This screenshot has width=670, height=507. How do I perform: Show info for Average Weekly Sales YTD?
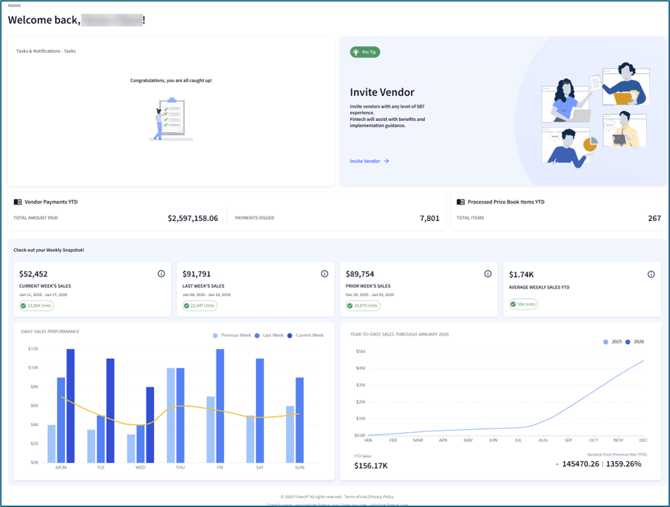click(651, 274)
